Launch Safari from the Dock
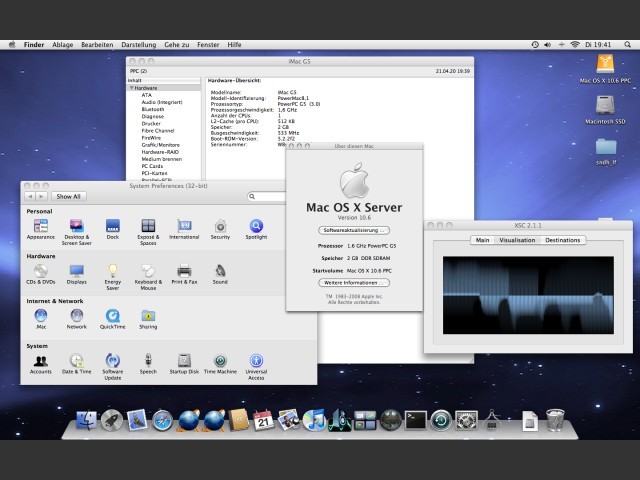The image size is (640, 480). pos(162,420)
